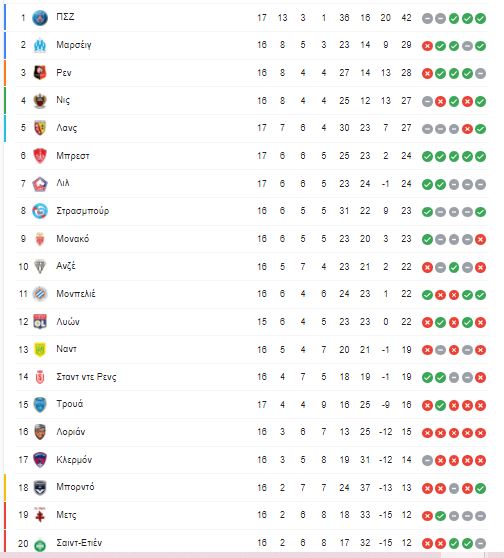Click the Νις team crest
This screenshot has height=558, width=504.
click(40, 101)
